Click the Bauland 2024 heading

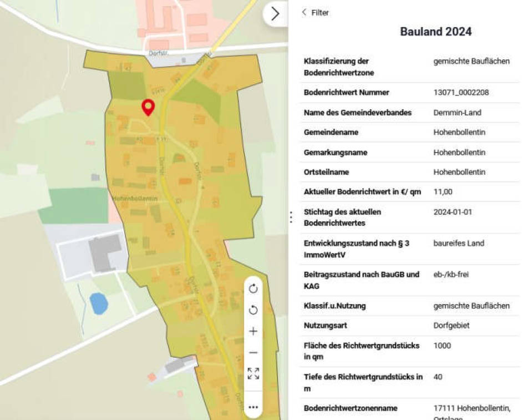click(435, 32)
